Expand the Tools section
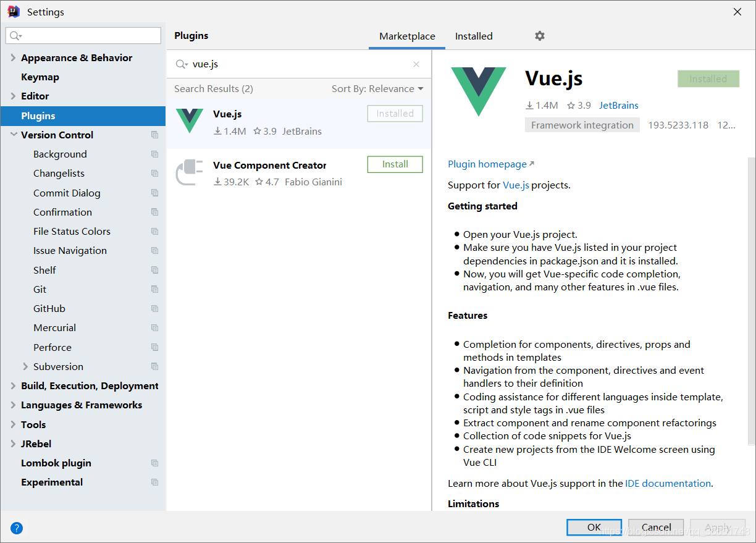 [x=13, y=424]
